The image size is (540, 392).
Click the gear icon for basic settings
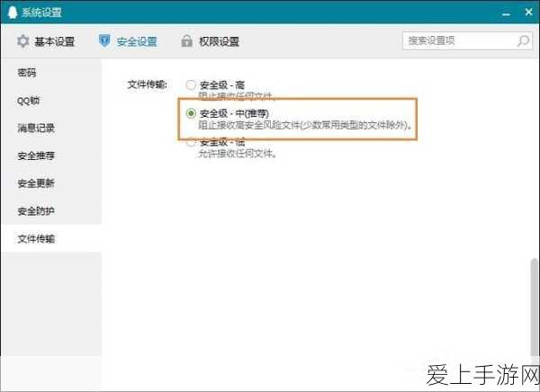coord(23,41)
